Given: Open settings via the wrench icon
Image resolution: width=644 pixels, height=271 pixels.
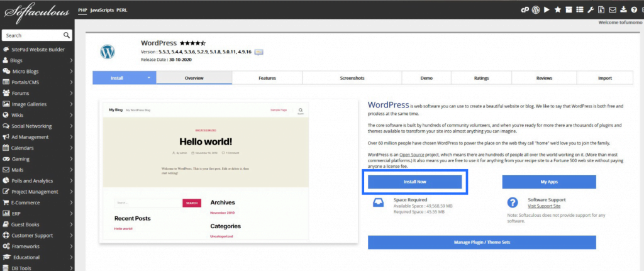Looking at the screenshot, I should (591, 10).
